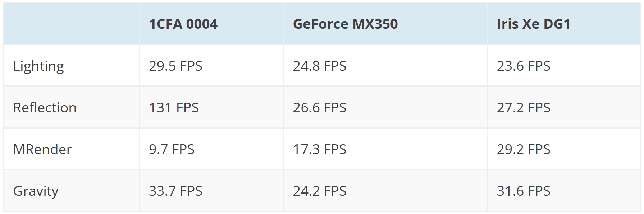Select the Lighting row label

[38, 66]
